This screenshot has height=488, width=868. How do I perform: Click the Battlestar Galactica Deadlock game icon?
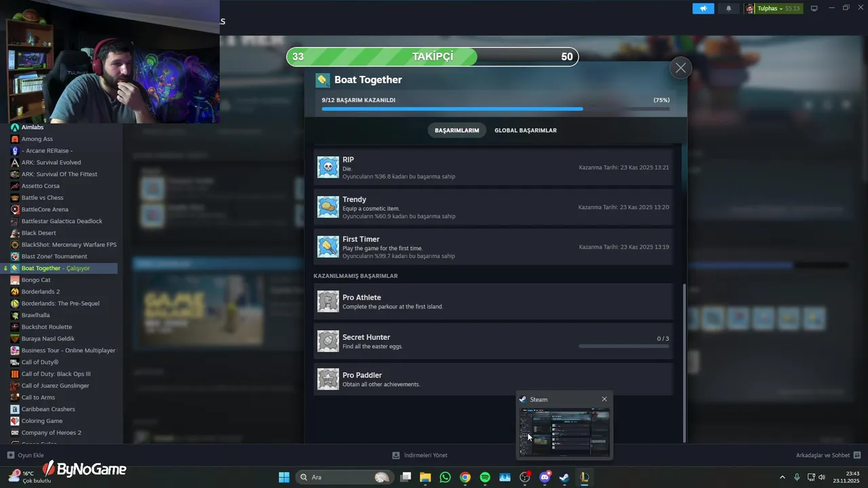tap(15, 221)
